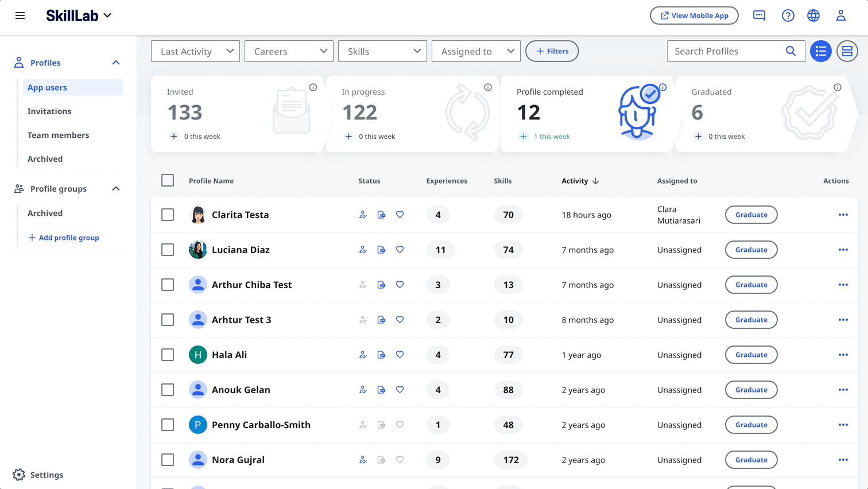The width and height of the screenshot is (868, 489).
Task: Check the box for Anouk Gelan
Action: [x=168, y=390]
